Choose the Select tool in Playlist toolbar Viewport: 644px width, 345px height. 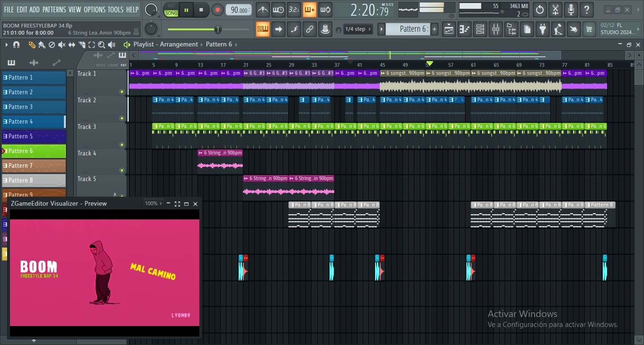pos(91,45)
